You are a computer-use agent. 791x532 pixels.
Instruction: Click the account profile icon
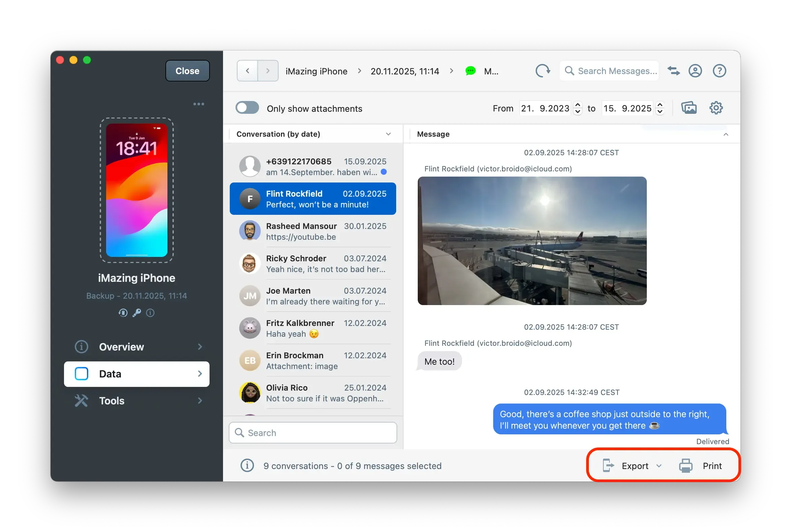695,71
